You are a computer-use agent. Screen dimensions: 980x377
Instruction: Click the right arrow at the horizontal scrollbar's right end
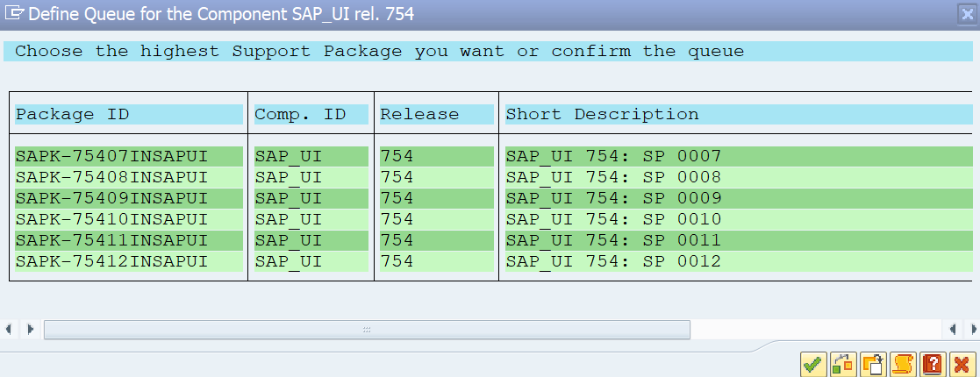tap(972, 329)
